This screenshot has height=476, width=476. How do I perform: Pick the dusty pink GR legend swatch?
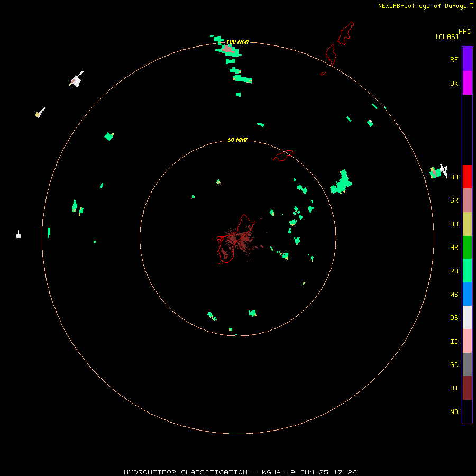tap(467, 200)
